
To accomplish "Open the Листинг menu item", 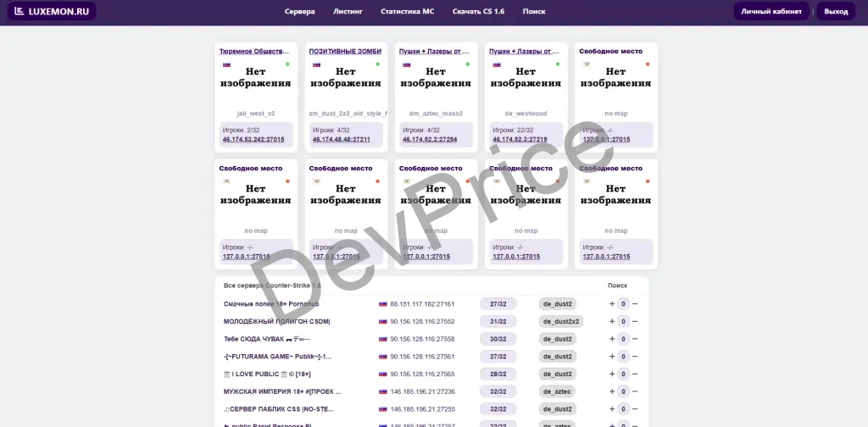I will [x=348, y=11].
